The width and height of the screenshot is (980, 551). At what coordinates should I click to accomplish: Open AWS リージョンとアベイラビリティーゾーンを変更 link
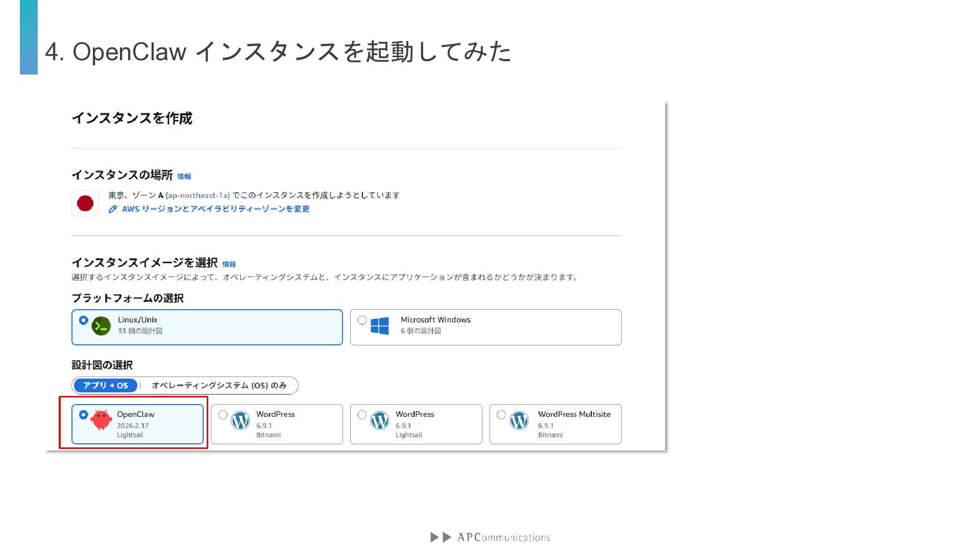[x=215, y=209]
